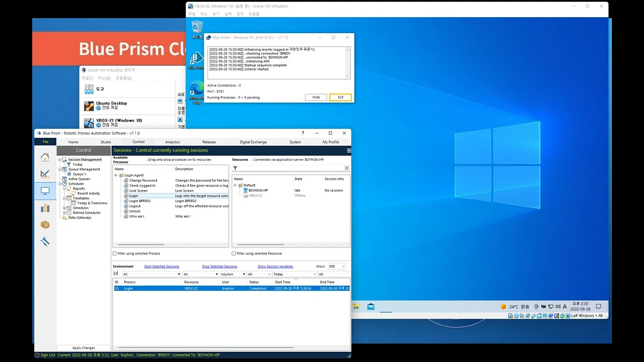The image size is (644, 362).
Task: Click the Resources filter funnel icon
Action: (x=235, y=168)
